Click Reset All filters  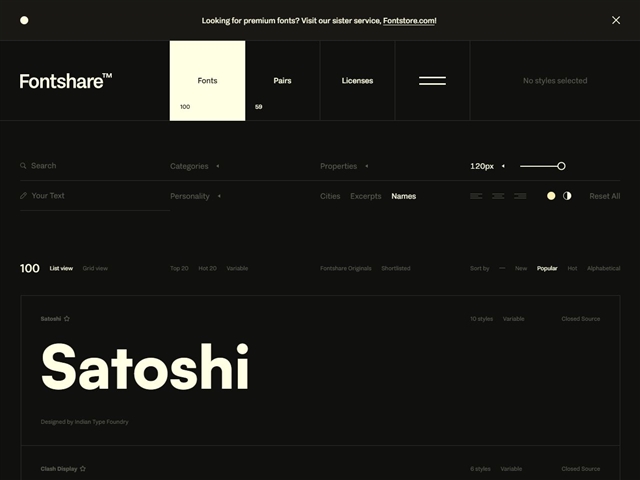604,196
